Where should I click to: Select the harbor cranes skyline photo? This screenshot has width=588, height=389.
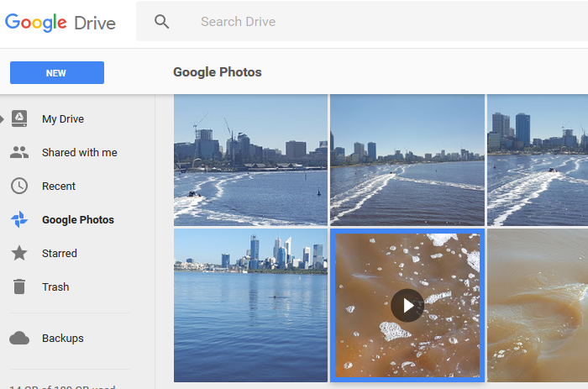(250, 160)
